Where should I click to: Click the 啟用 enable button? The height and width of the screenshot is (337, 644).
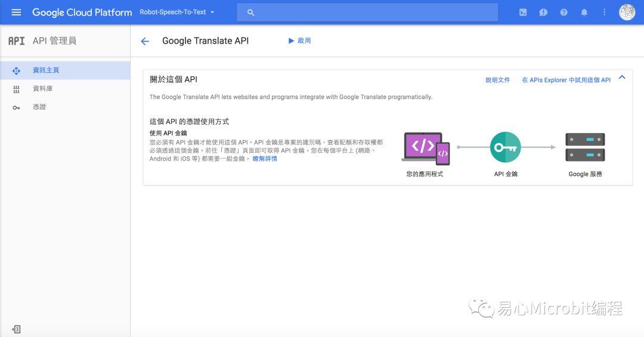299,41
